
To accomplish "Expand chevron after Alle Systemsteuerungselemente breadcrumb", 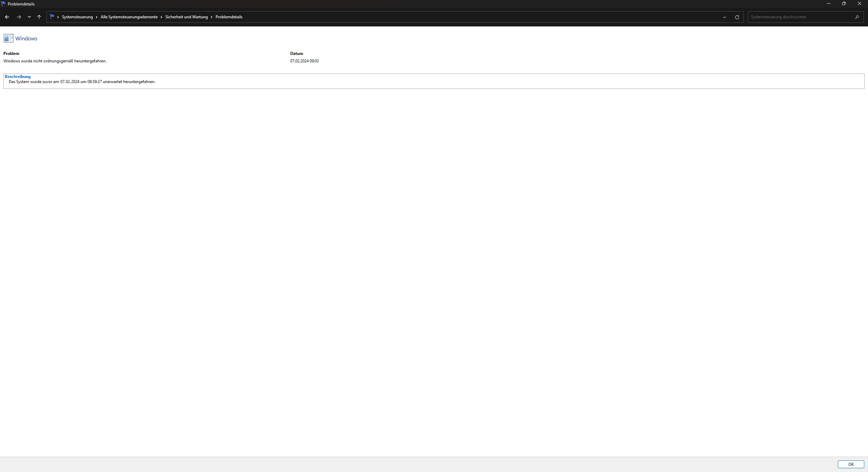I will tap(161, 17).
